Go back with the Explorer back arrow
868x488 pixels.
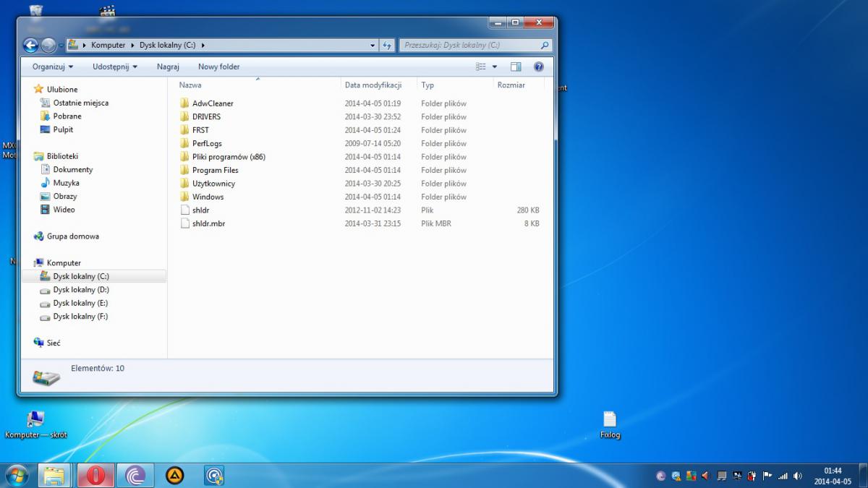30,46
